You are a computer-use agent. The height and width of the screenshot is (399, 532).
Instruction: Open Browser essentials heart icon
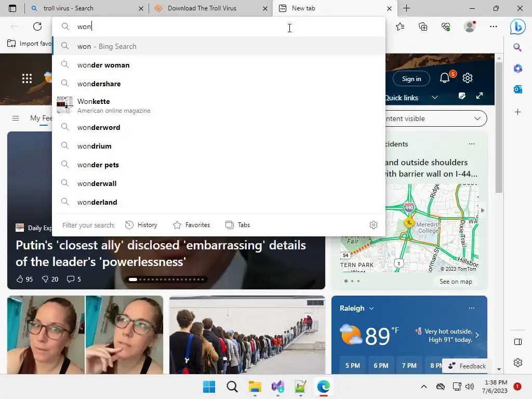(446, 26)
